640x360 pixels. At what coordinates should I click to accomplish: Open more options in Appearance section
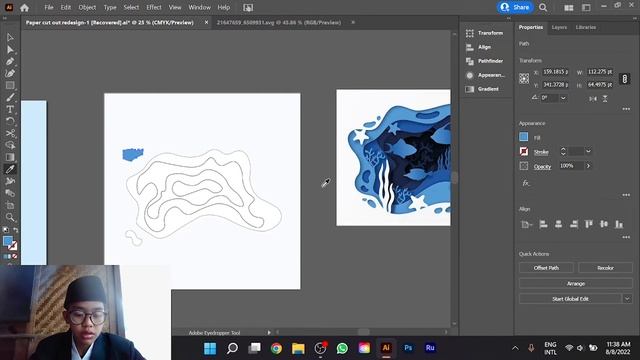tap(626, 195)
